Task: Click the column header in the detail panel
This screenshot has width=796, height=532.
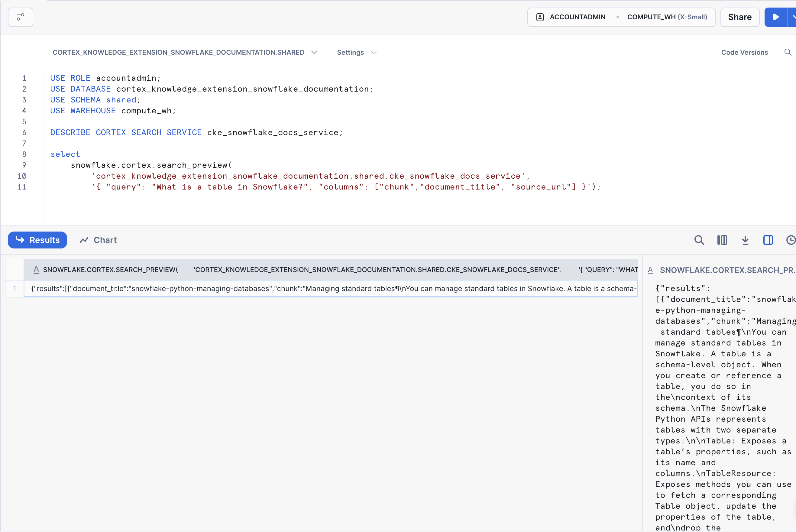Action: click(x=727, y=270)
